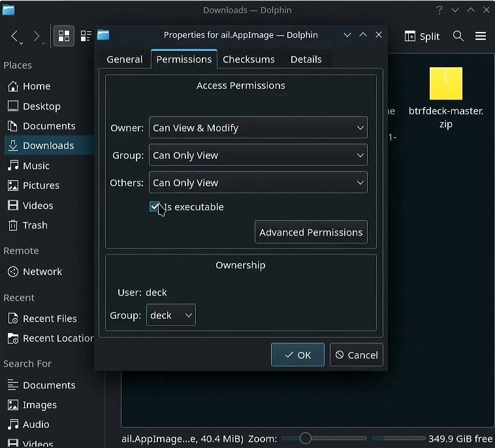
Task: Switch to icons view mode
Action: (x=64, y=36)
